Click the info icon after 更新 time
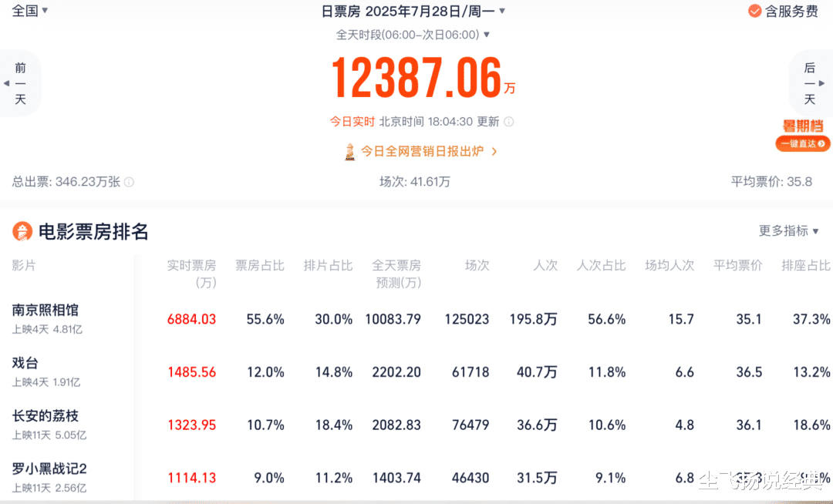833x504 pixels. 510,121
